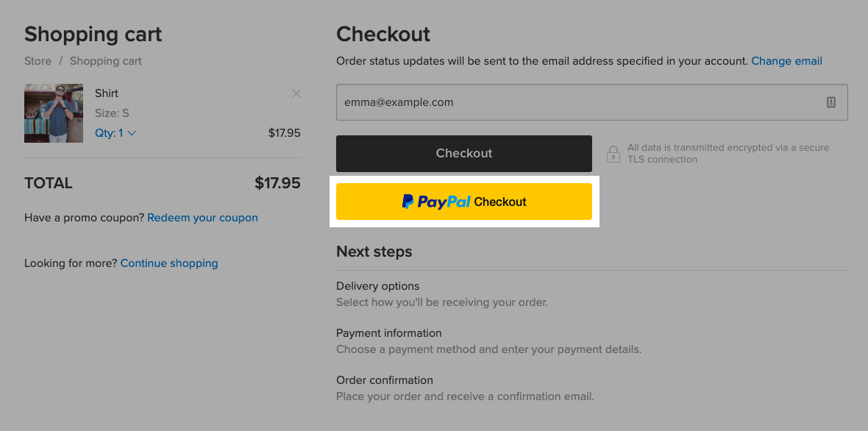Click the padlock security icon
This screenshot has height=431, width=868.
click(x=613, y=154)
